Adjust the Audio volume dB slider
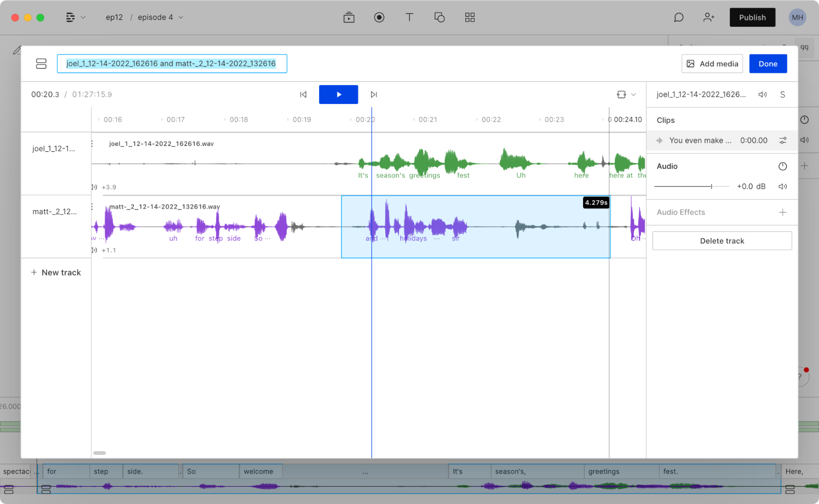Viewport: 819px width, 504px height. click(x=711, y=186)
